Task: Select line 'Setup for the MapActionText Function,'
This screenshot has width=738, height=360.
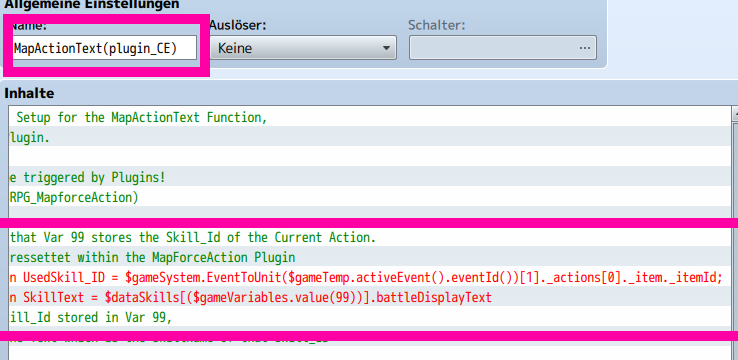Action: [x=370, y=117]
